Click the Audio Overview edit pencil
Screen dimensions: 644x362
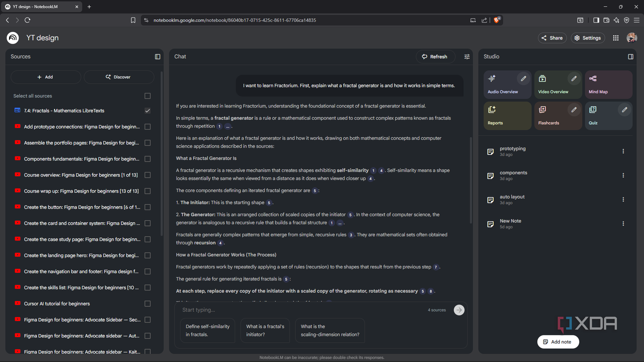pyautogui.click(x=523, y=78)
